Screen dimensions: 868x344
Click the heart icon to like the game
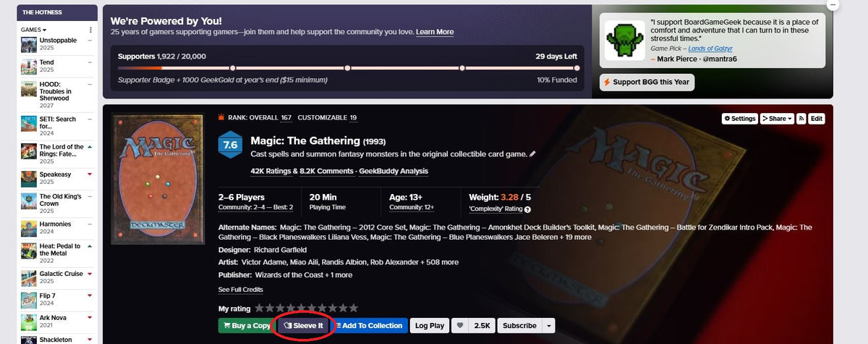pos(461,326)
